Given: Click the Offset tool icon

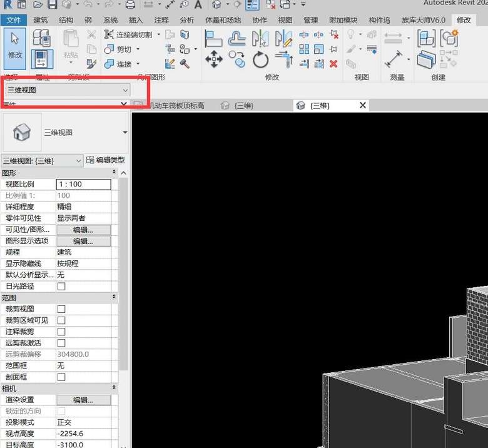Looking at the screenshot, I should click(x=237, y=38).
